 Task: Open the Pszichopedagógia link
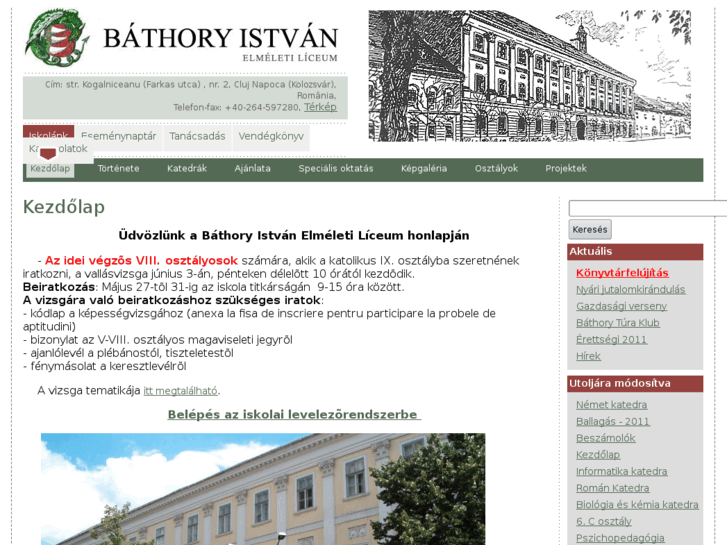[620, 538]
